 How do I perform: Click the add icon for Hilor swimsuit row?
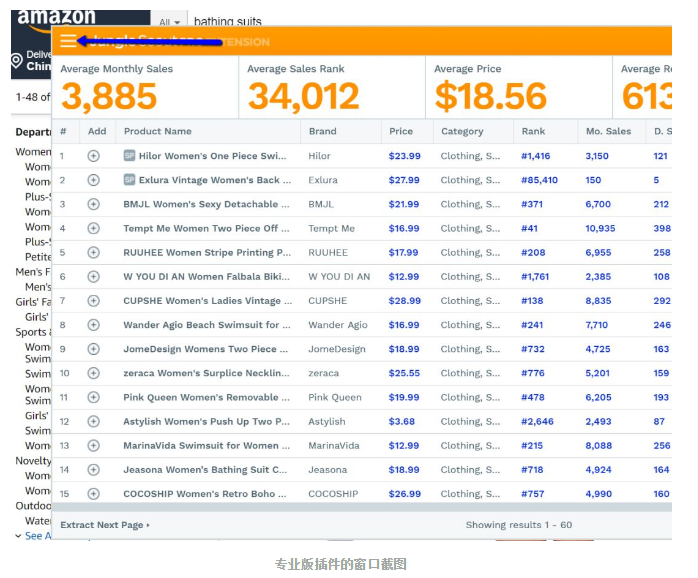[x=93, y=156]
